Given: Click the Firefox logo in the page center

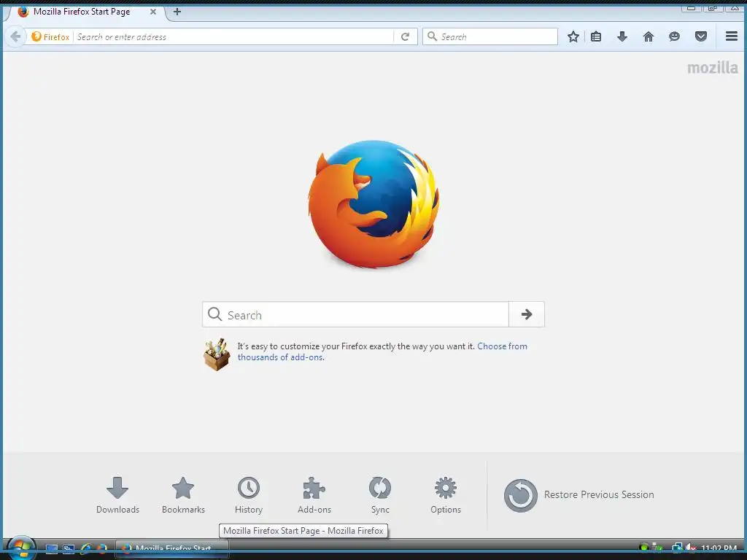Looking at the screenshot, I should (x=373, y=204).
